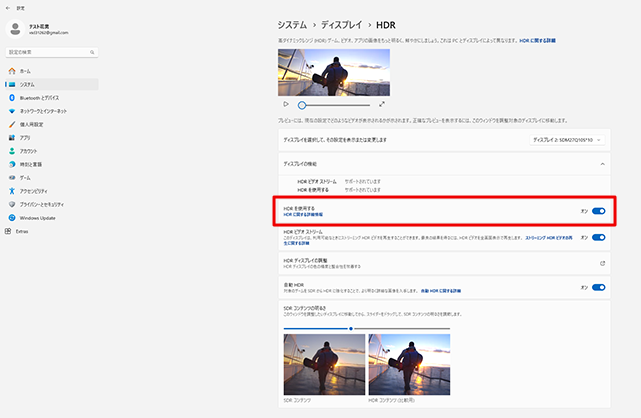The image size is (641, 418).
Task: Select ゲーム in the sidebar menu
Action: pos(25,177)
